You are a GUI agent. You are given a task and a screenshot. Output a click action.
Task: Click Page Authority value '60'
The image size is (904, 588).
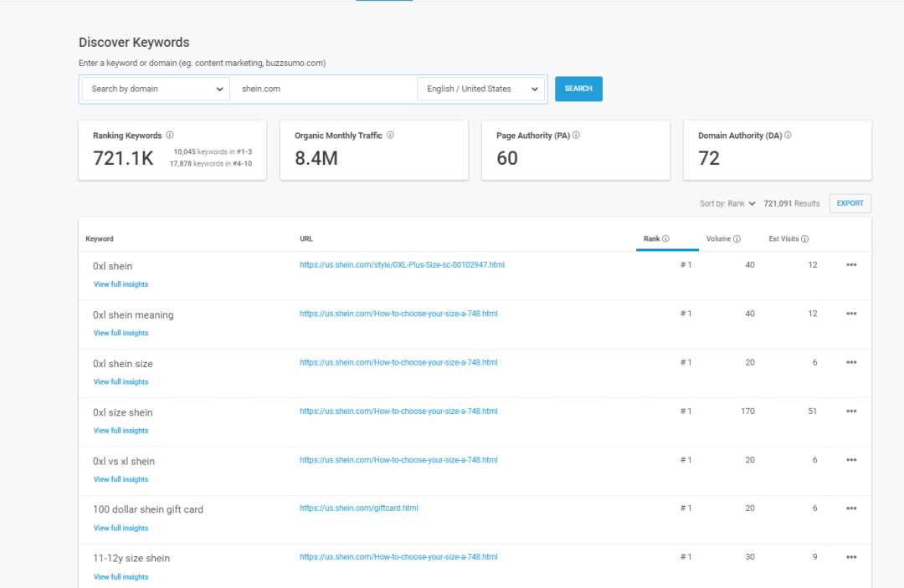pos(506,158)
